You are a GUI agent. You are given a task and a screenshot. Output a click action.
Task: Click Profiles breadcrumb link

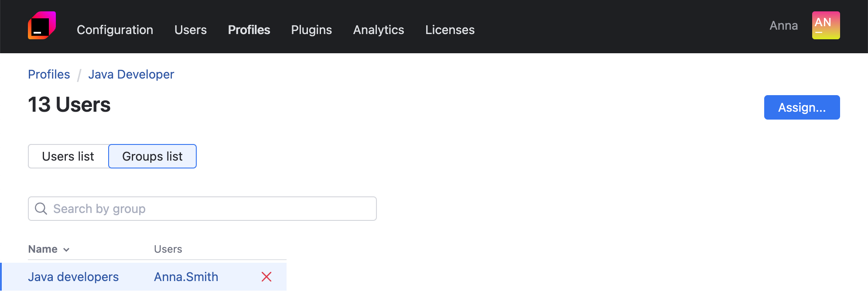[x=49, y=75]
